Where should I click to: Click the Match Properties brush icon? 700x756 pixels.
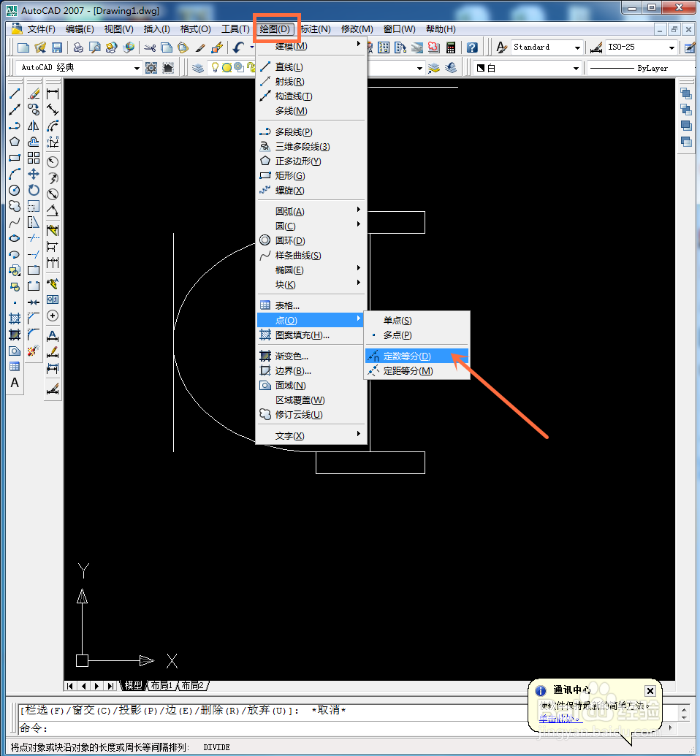[200, 47]
